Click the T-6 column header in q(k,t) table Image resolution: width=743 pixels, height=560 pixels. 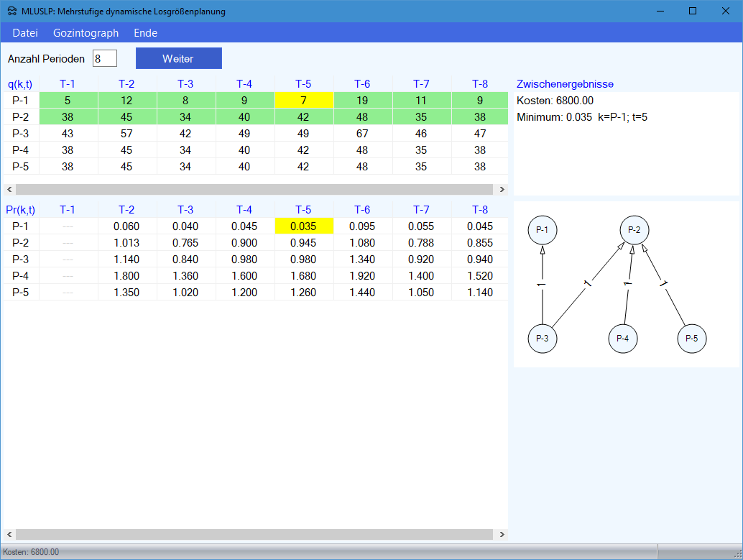point(362,84)
